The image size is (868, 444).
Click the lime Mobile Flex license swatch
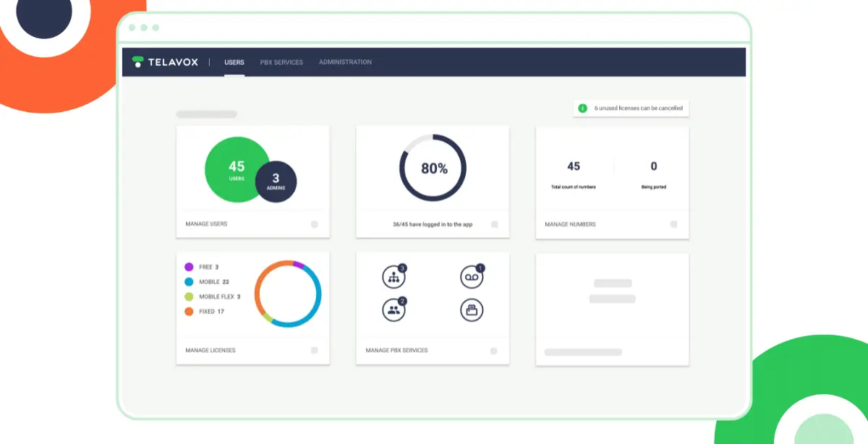click(x=189, y=296)
